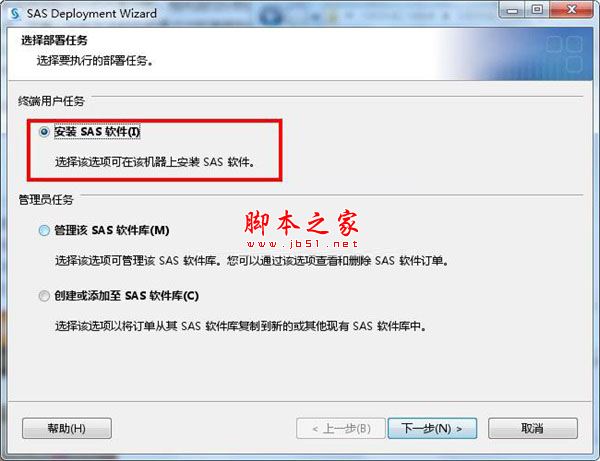
Task: Open help with the 帮助(H) button
Action: [x=67, y=428]
